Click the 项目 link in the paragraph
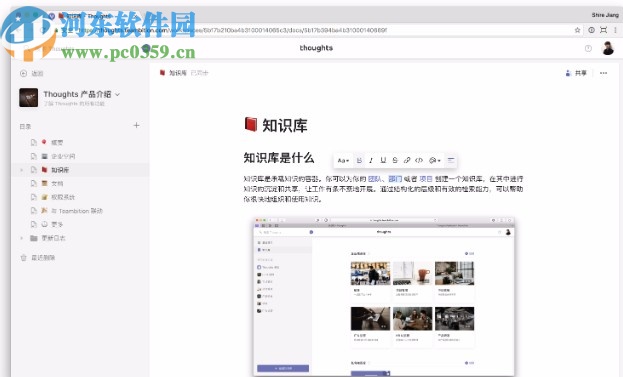 426,179
